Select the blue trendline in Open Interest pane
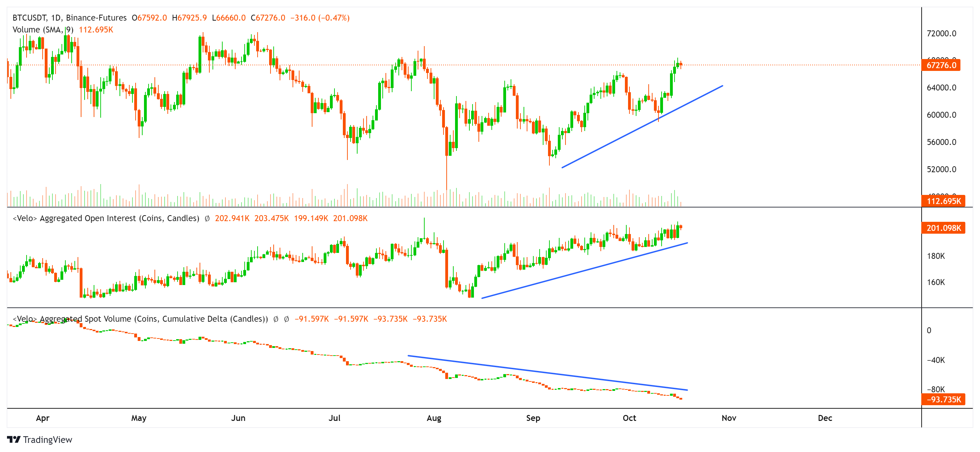This screenshot has height=452, width=980. 584,270
